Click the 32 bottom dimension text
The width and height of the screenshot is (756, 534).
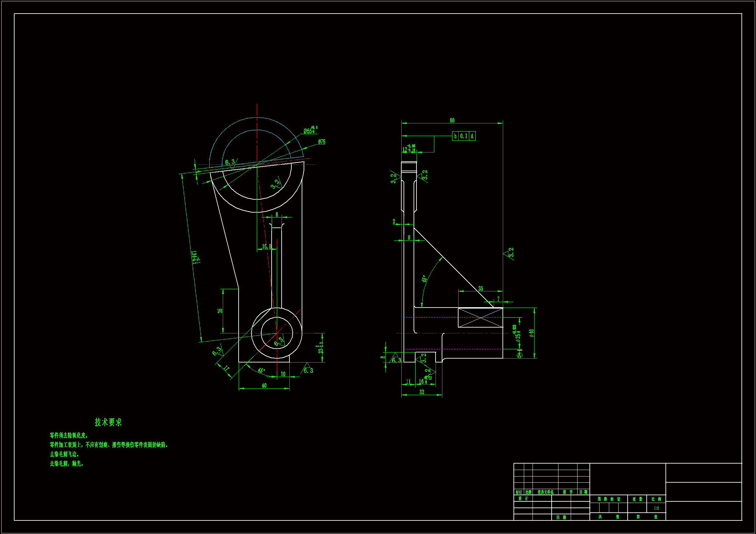422,392
